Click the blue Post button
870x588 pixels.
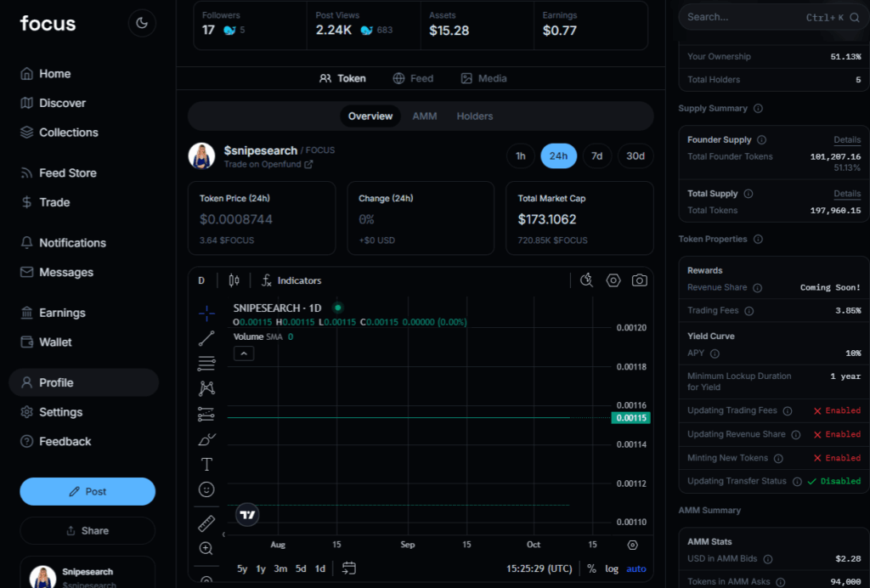click(88, 491)
